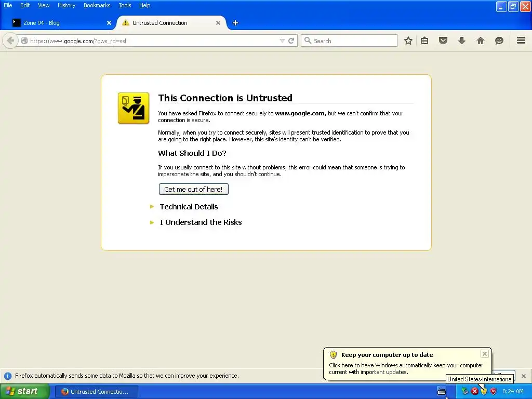Close the Zone 94 - Blog tab
The width and height of the screenshot is (532, 399).
click(x=109, y=23)
